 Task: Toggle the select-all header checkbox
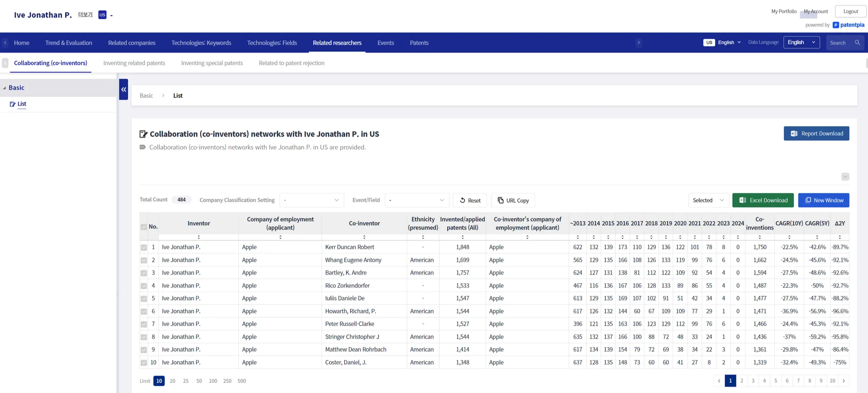coord(144,227)
